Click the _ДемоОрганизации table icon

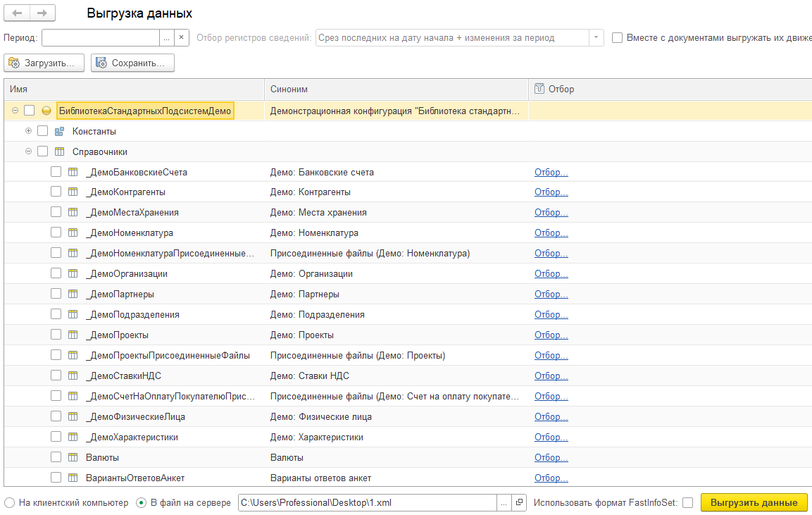tap(73, 273)
